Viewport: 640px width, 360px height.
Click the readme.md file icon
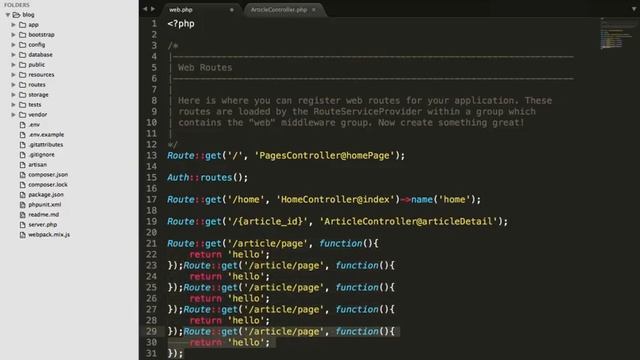click(23, 215)
